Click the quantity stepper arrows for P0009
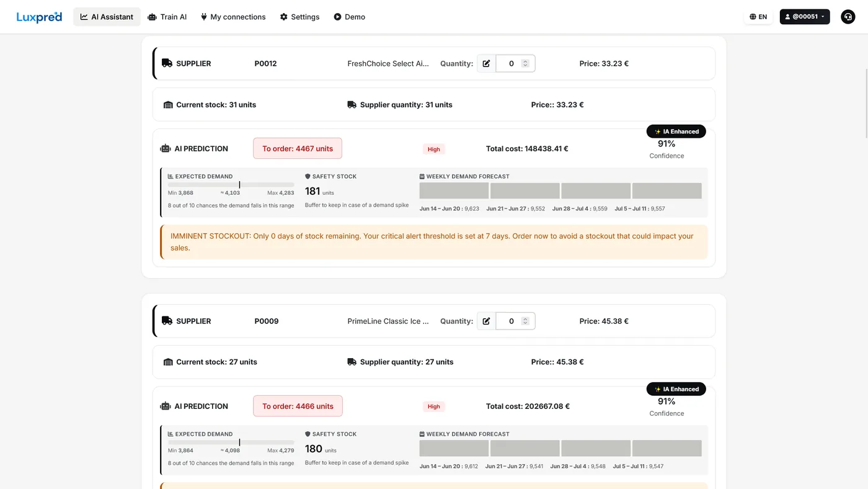Screen dimensions: 868x489 (x=525, y=321)
